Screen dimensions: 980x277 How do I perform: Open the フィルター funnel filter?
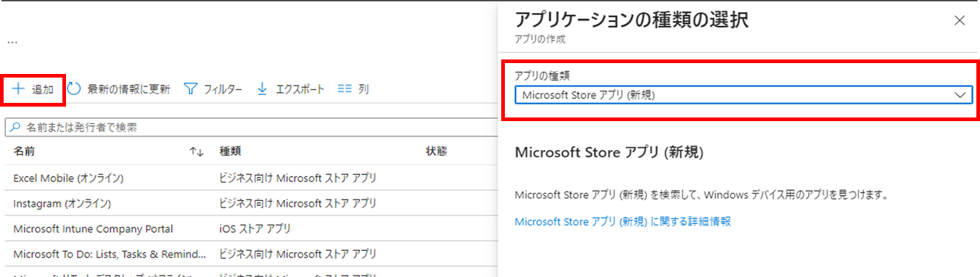[213, 90]
